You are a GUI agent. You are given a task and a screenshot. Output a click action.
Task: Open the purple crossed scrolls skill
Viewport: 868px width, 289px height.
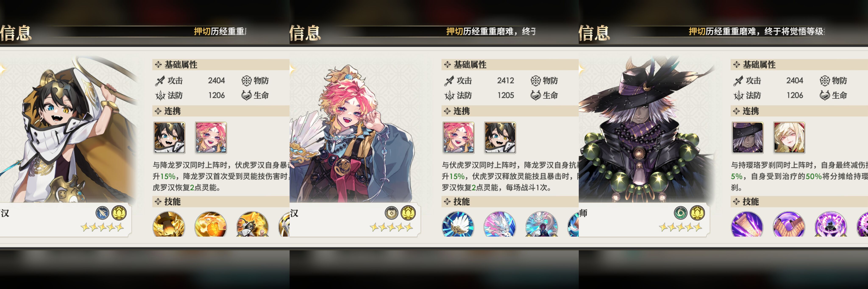789,224
